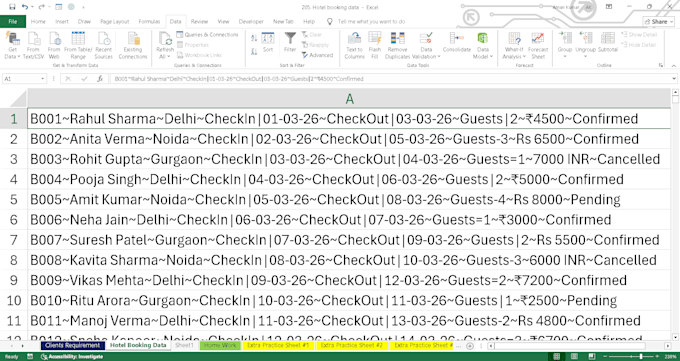Viewport: 680px width, 361px height.
Task: Select cell with B008~Kavita Sharma booking
Action: click(x=349, y=260)
